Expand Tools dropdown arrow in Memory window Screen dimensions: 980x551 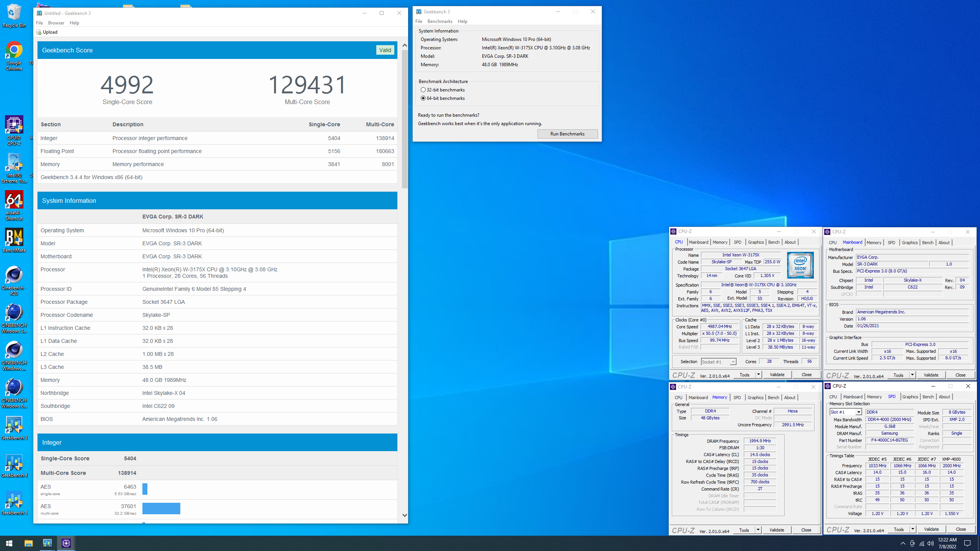[x=758, y=530]
